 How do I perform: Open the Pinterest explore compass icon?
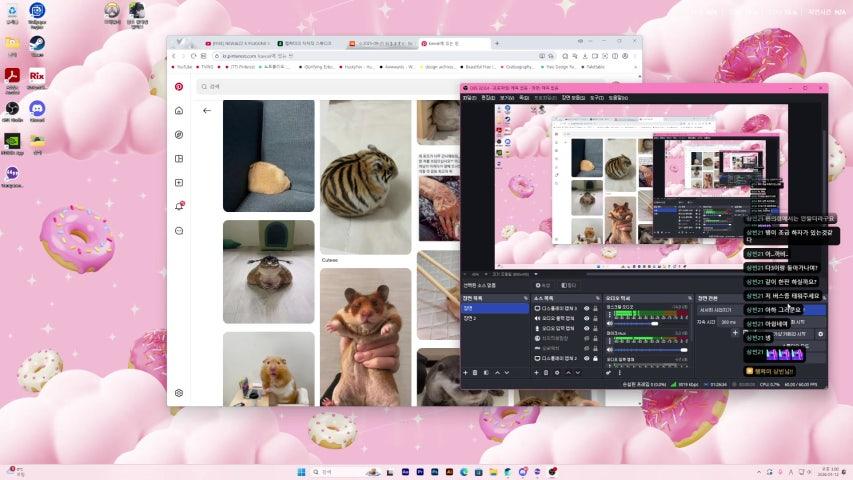coord(179,134)
